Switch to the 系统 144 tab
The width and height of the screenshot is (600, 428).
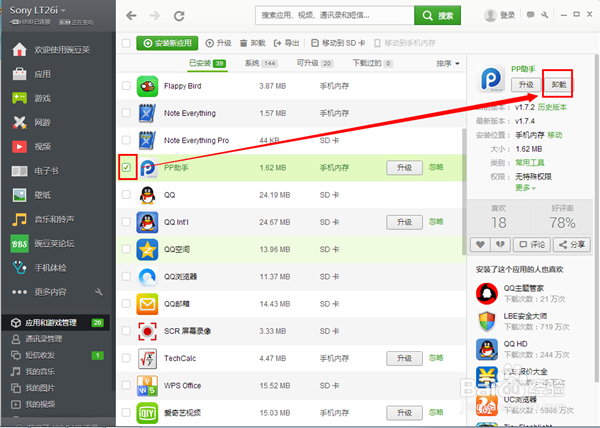click(261, 63)
